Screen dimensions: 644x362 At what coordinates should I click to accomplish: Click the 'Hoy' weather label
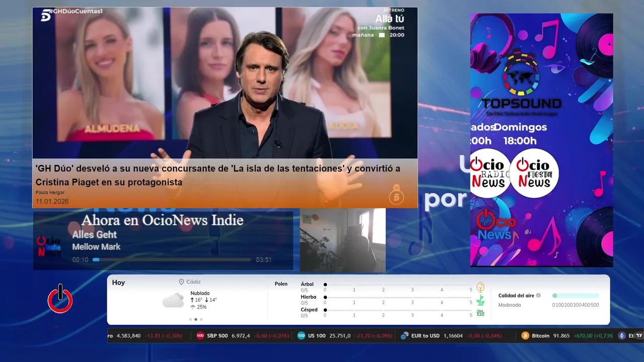(x=118, y=283)
